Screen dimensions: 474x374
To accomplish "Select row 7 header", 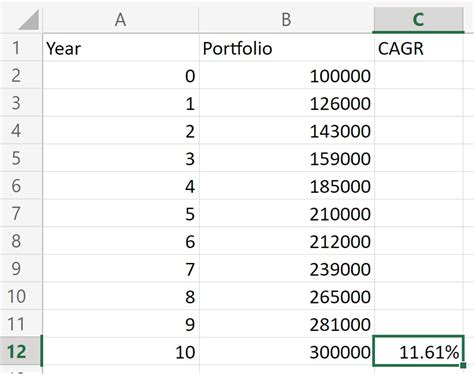I will [x=21, y=214].
